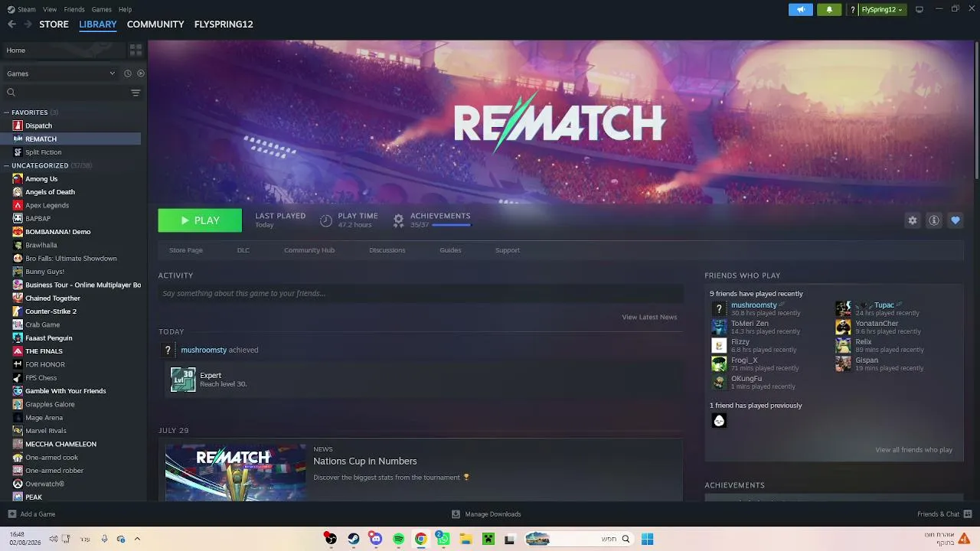Collapse the FAVORITES category
980x551 pixels.
click(x=7, y=112)
